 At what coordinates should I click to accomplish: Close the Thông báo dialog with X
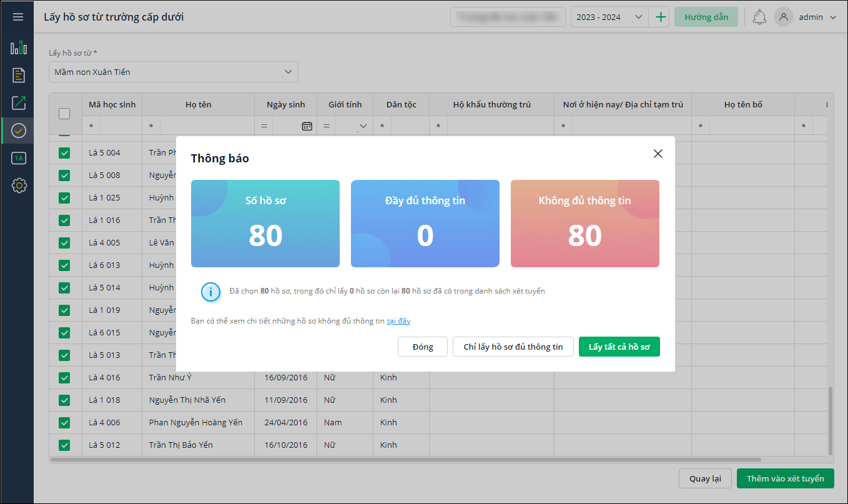point(658,154)
